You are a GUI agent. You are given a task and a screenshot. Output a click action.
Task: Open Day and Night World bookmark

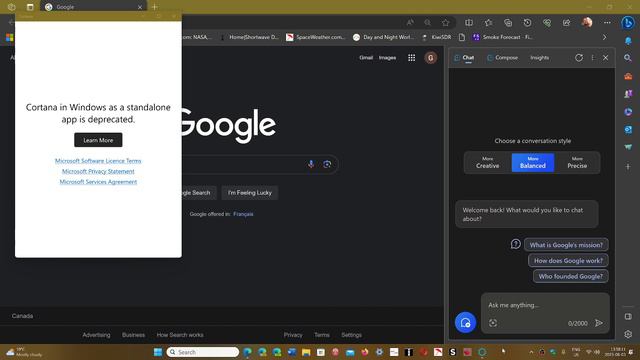383,37
